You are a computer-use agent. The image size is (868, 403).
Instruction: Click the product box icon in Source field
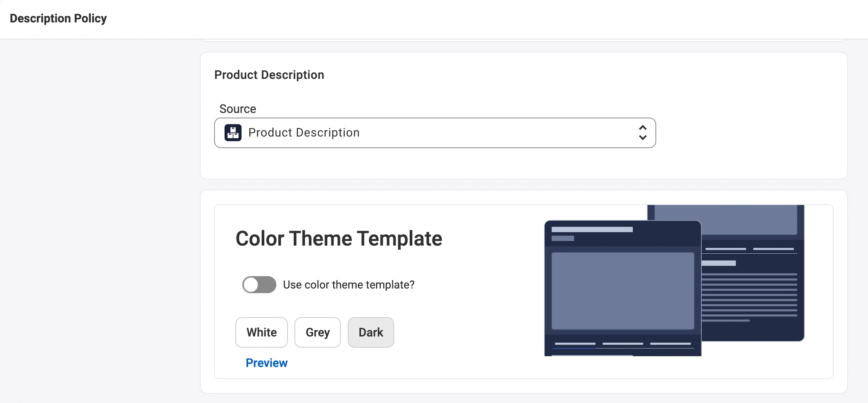(x=233, y=133)
